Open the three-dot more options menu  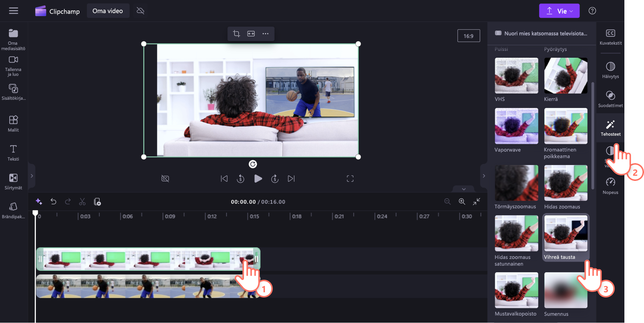point(265,34)
